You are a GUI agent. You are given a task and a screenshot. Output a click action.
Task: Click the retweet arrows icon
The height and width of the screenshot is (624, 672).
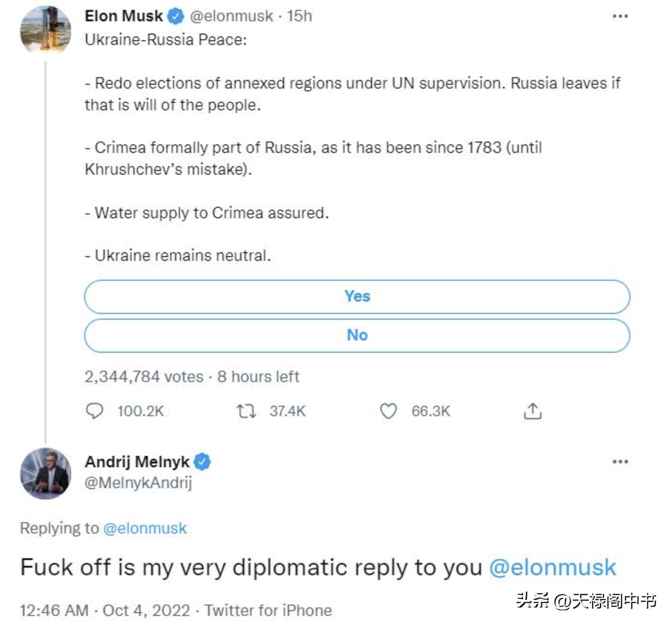click(247, 411)
